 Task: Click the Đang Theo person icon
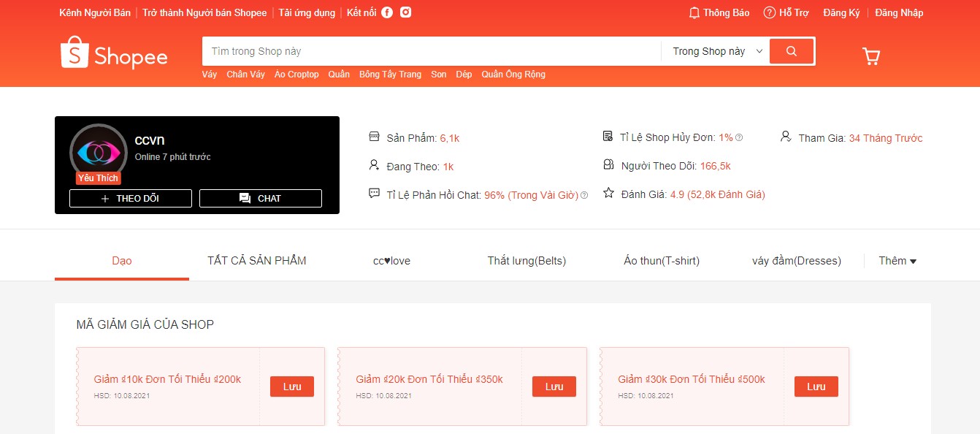click(x=375, y=165)
